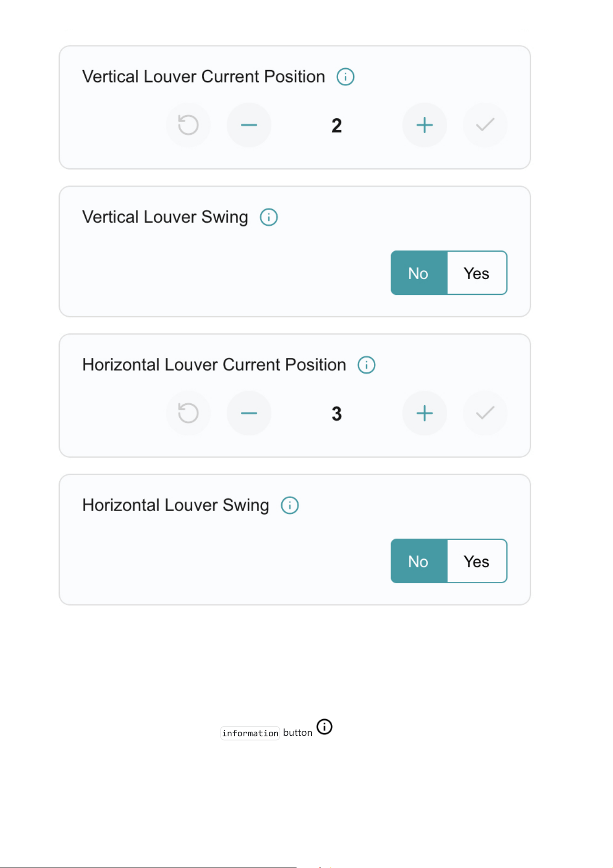Screen dimensions: 613x868
Task: Confirm Vertical Louver Current Position with checkmark
Action: pyautogui.click(x=485, y=125)
